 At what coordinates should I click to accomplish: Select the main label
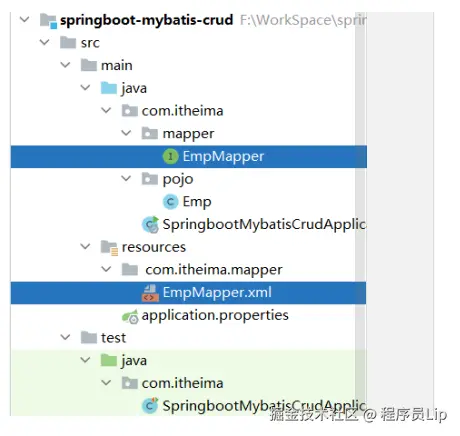pyautogui.click(x=117, y=65)
